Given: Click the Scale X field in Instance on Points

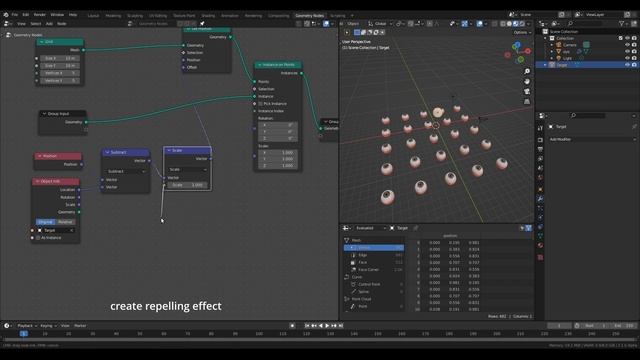Looking at the screenshot, I should click(x=278, y=152).
